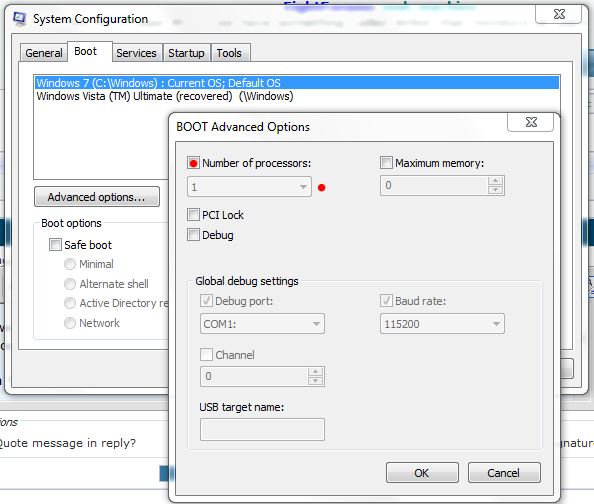Choose the Alternate shell radio option

(70, 283)
